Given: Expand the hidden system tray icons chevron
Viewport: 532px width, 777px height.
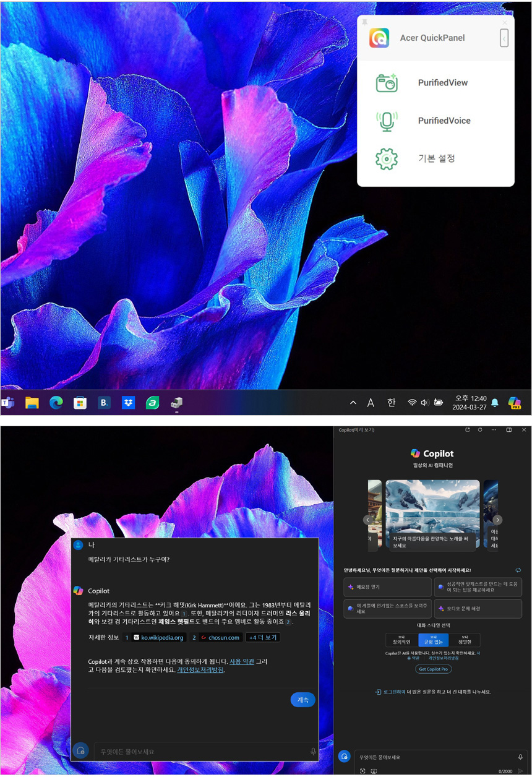Looking at the screenshot, I should 353,403.
